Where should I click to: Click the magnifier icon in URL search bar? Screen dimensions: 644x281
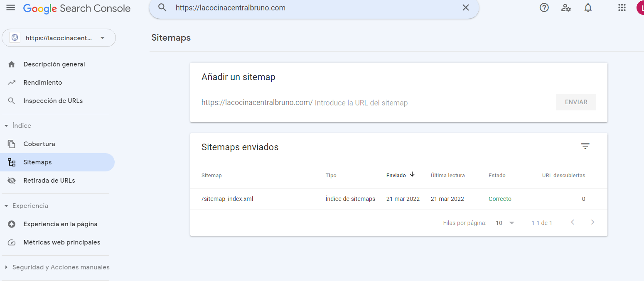point(162,7)
